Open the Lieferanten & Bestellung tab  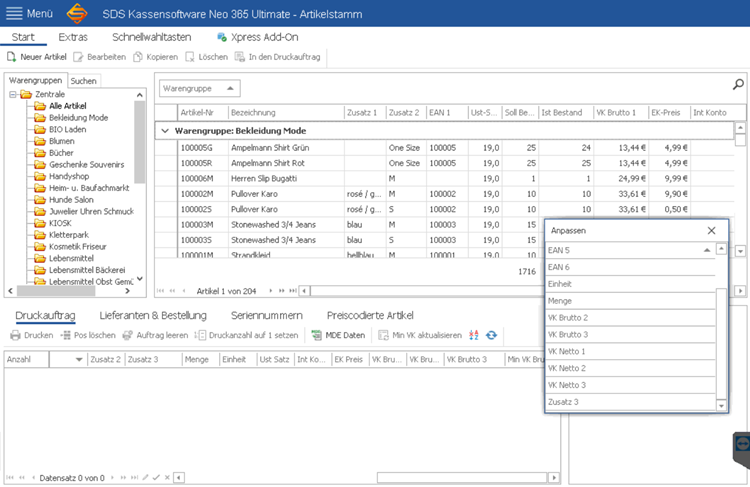click(153, 315)
